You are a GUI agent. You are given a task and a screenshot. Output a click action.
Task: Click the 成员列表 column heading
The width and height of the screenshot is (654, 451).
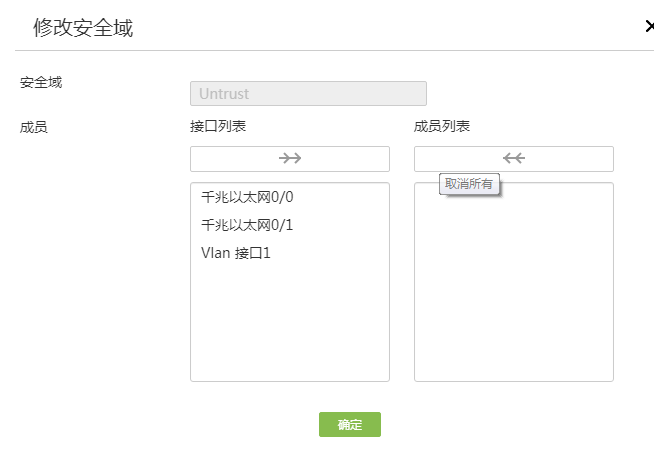click(442, 126)
